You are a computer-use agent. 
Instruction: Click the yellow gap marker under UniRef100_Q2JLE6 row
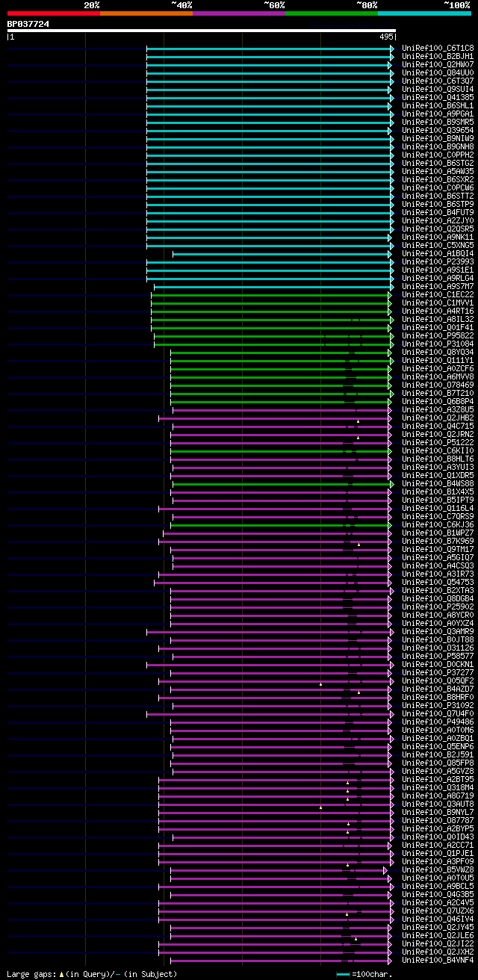coord(356,940)
